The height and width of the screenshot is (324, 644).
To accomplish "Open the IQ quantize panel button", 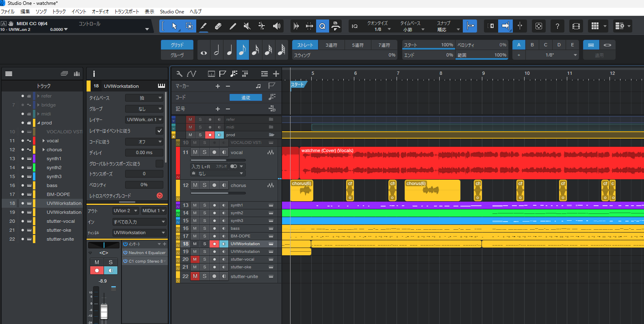I will point(355,26).
